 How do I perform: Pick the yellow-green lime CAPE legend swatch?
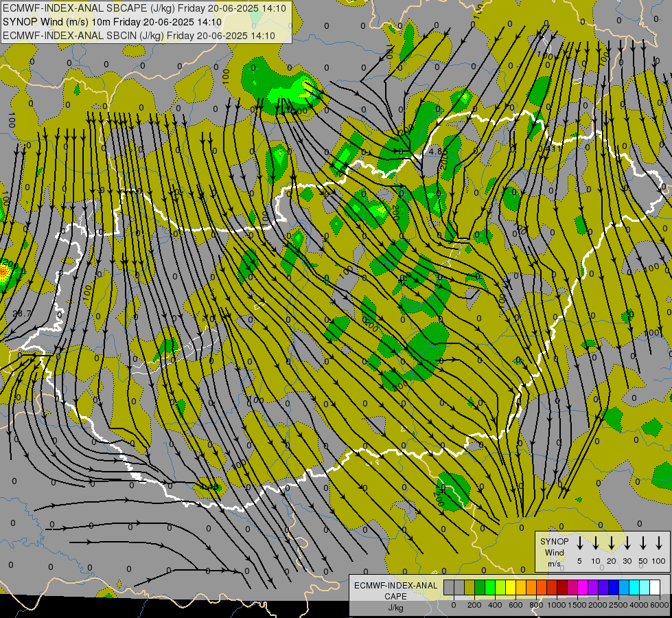pos(500,587)
